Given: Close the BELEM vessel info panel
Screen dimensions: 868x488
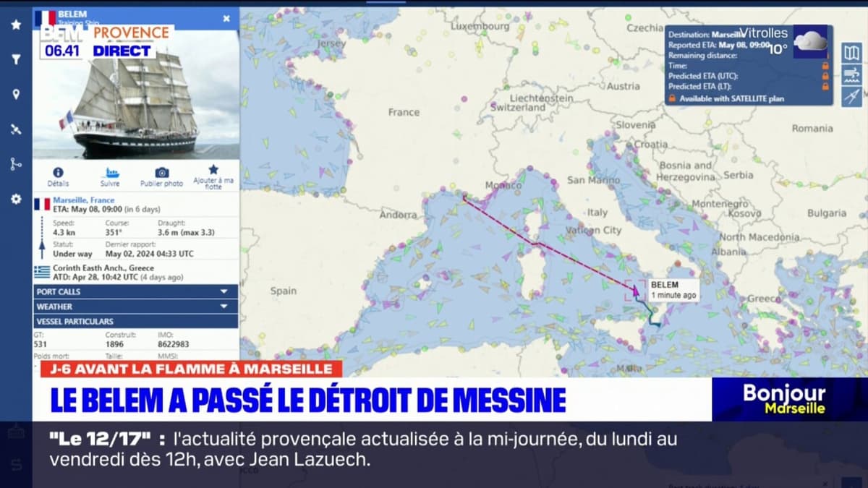Looking at the screenshot, I should (x=226, y=19).
